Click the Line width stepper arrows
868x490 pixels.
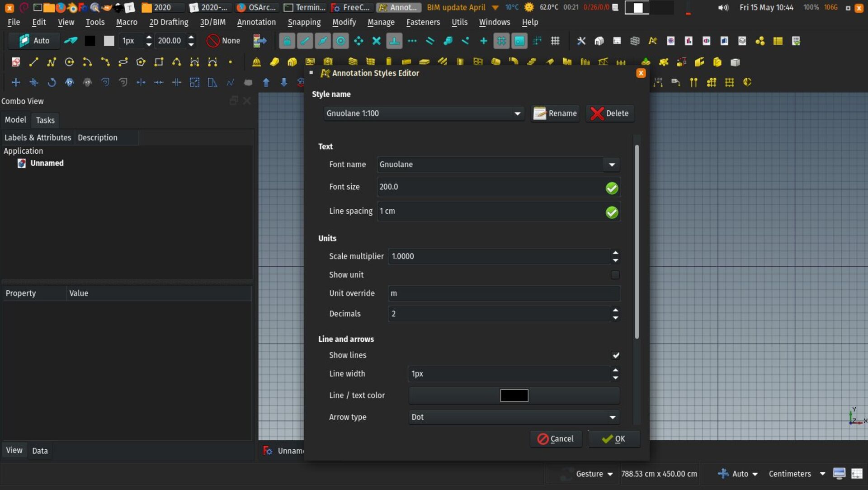[615, 374]
